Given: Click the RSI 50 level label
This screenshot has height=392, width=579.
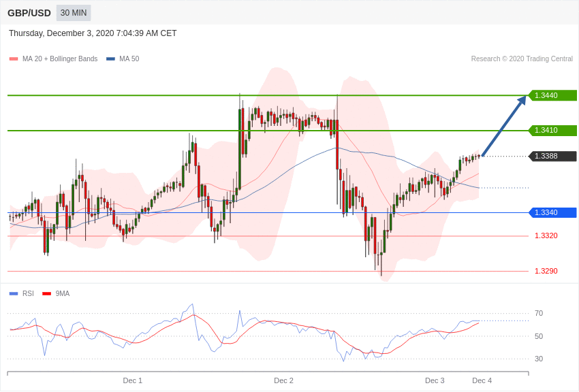Looking at the screenshot, I should point(539,336).
